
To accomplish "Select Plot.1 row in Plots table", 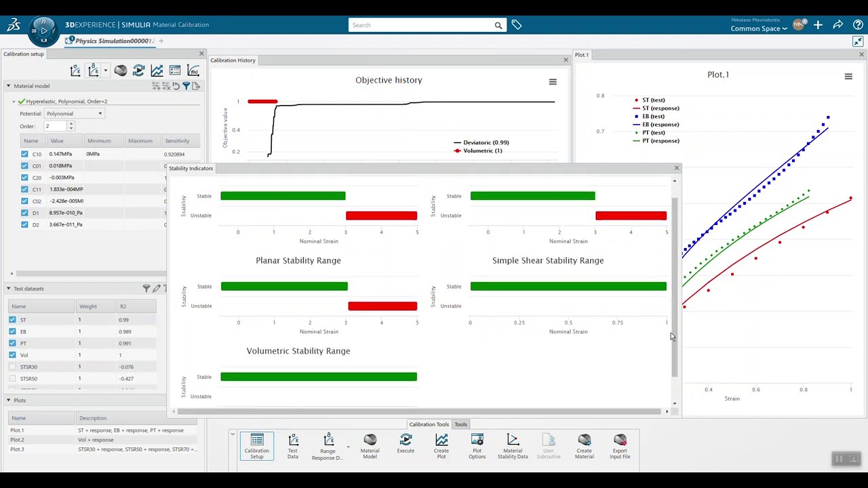I will click(102, 430).
